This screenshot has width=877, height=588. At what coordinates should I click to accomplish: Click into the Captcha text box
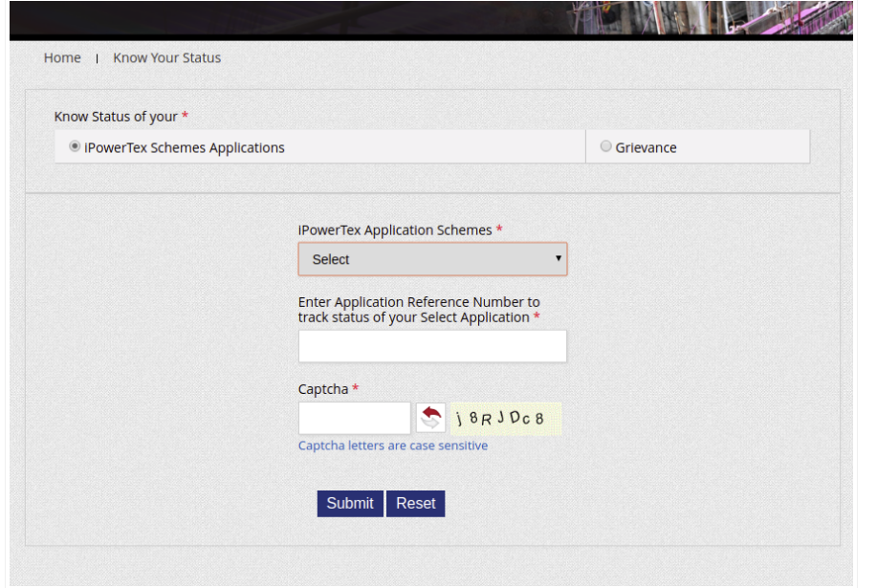click(354, 418)
